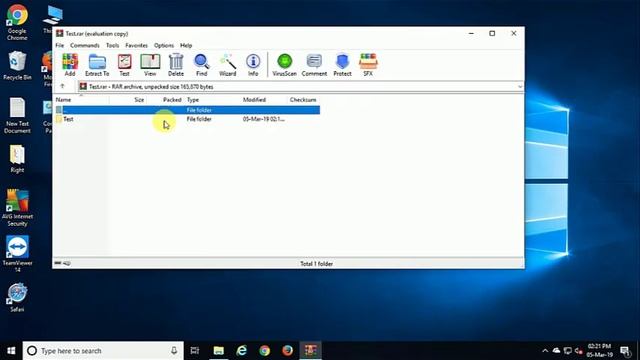Open the File menu
Image resolution: width=640 pixels, height=360 pixels.
click(x=60, y=45)
